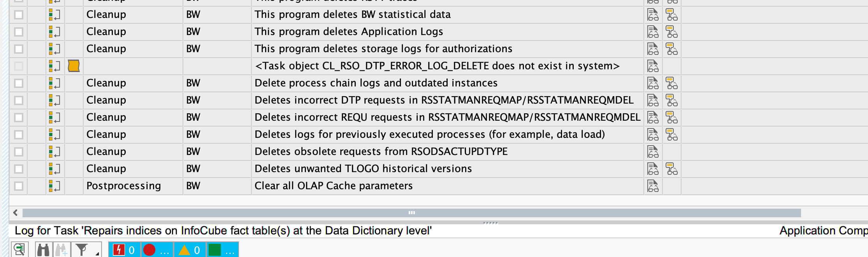Viewport: 868px width, 257px height.
Task: Click the yellow status icon on CL_RSO_DTP_ERROR_LOG_DELETE row
Action: (x=74, y=66)
